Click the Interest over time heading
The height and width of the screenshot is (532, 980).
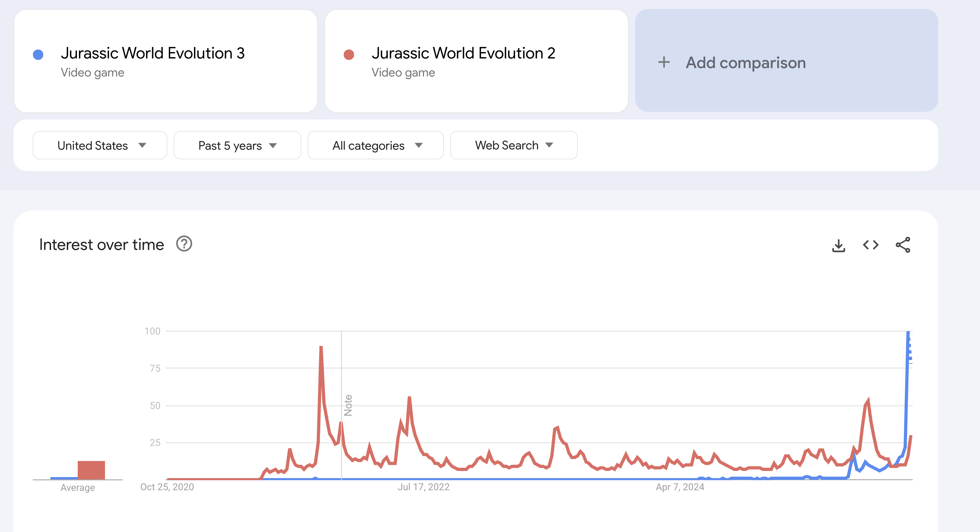pyautogui.click(x=101, y=245)
